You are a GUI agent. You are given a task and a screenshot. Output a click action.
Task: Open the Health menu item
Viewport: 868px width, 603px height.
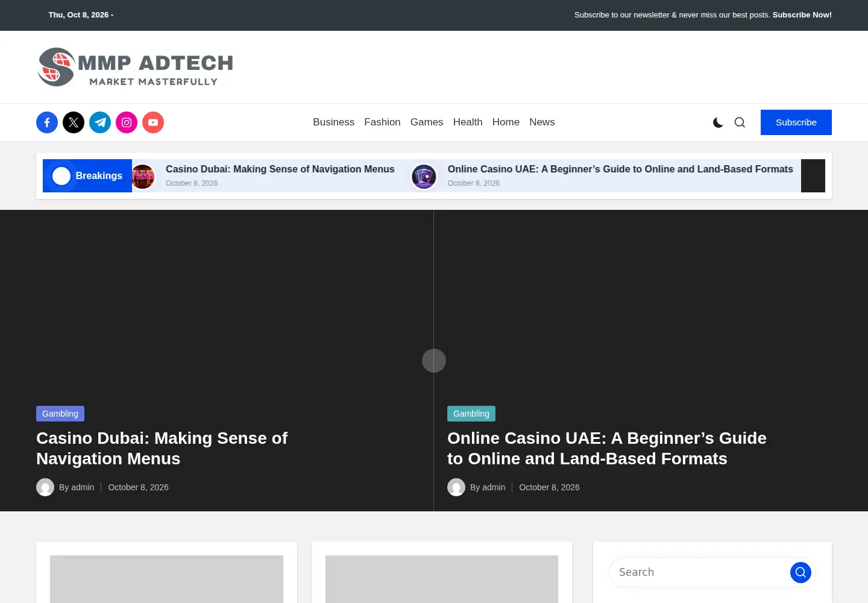click(x=468, y=122)
